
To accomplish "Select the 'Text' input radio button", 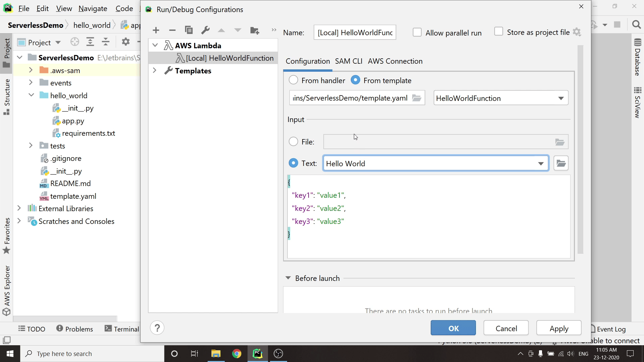I will click(x=293, y=164).
